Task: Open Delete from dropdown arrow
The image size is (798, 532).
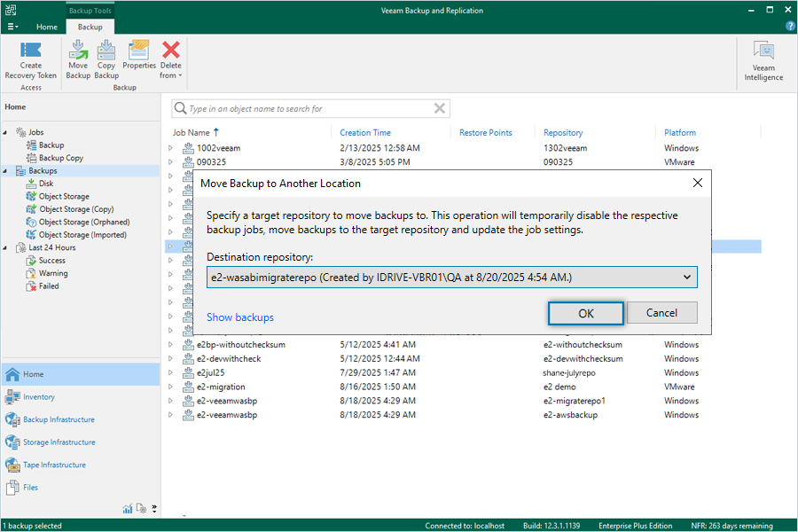Action: pyautogui.click(x=180, y=75)
